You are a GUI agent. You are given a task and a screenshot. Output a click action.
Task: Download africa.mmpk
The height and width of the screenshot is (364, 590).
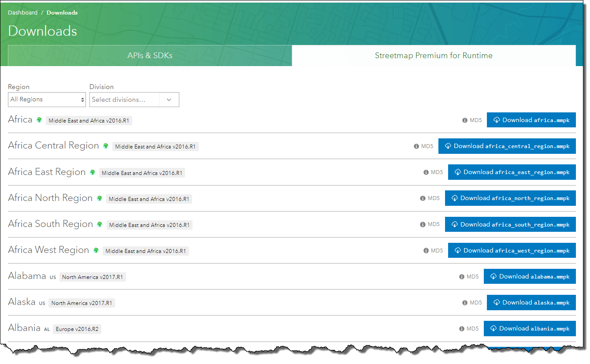[531, 120]
